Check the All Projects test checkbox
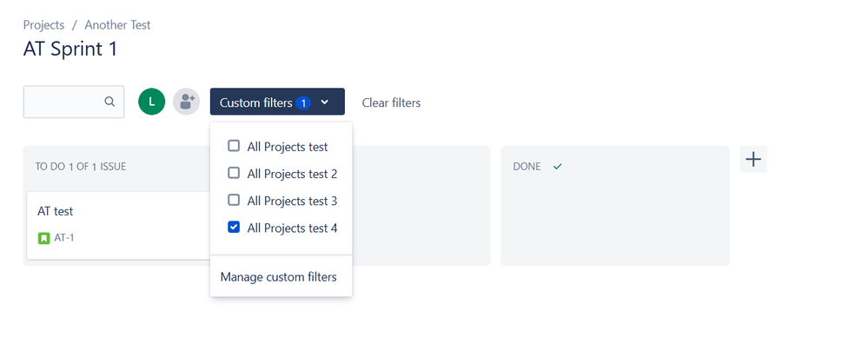 pyautogui.click(x=234, y=146)
